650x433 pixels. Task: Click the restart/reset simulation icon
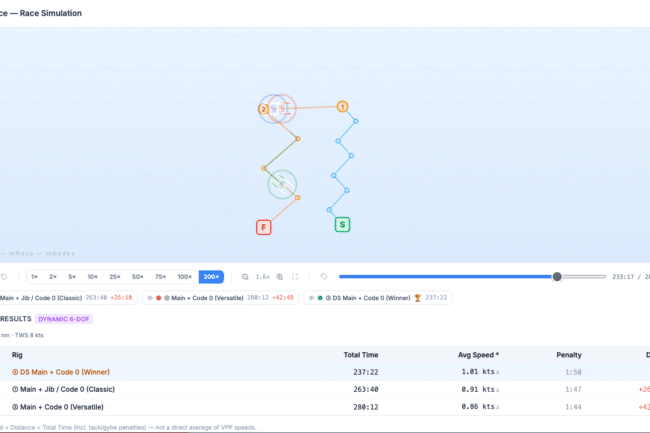pyautogui.click(x=4, y=277)
